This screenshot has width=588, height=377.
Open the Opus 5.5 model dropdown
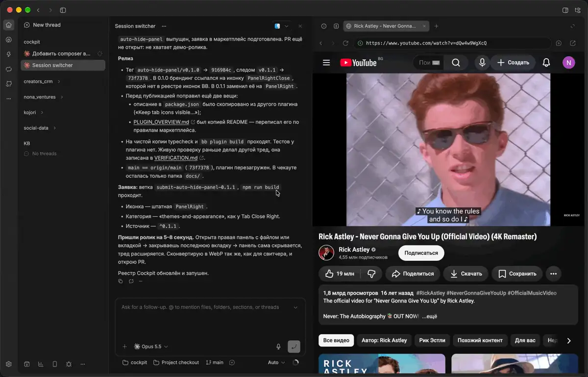click(151, 347)
